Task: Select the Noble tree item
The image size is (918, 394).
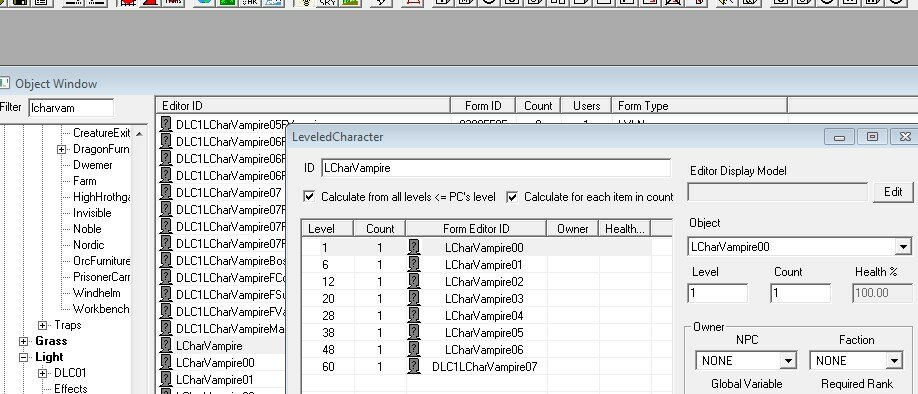Action: 87,229
